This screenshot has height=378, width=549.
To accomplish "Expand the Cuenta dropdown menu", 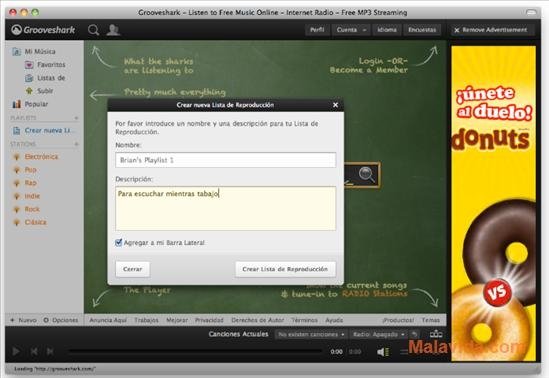I will (x=352, y=30).
